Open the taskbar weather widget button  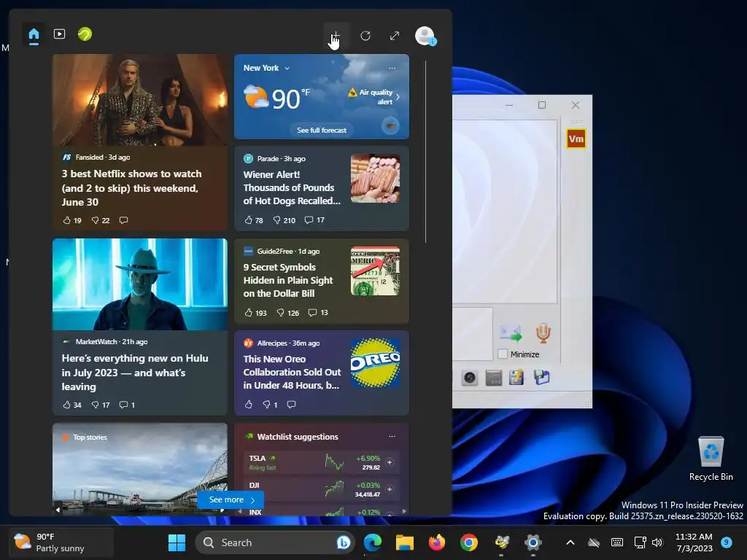[61, 542]
